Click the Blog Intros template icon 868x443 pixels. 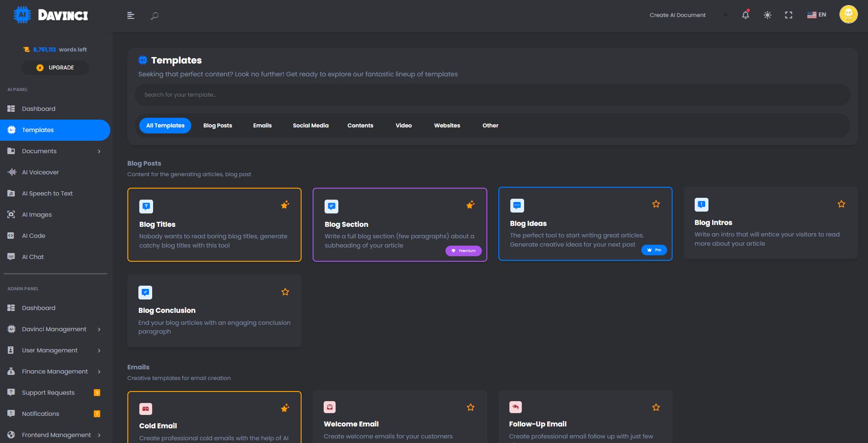tap(702, 205)
